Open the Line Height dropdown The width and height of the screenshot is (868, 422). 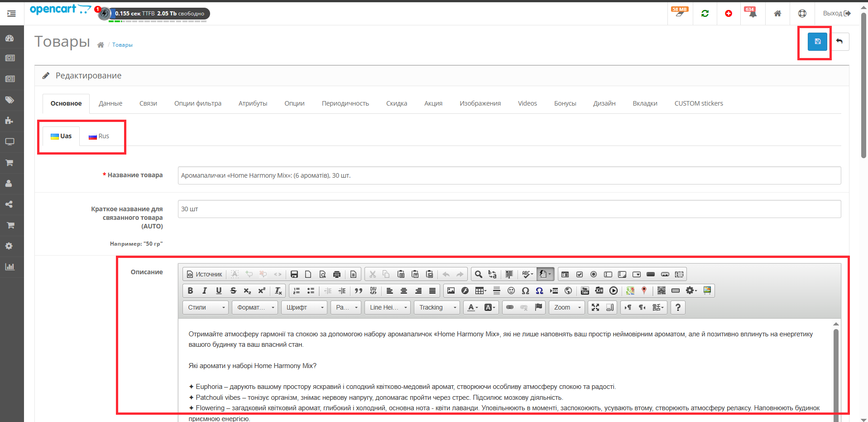(388, 307)
